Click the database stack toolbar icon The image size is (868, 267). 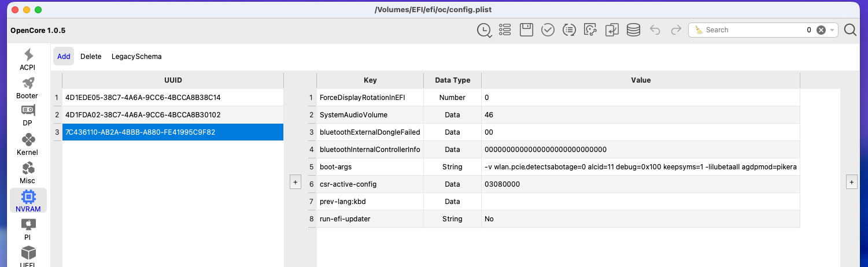[x=633, y=30]
